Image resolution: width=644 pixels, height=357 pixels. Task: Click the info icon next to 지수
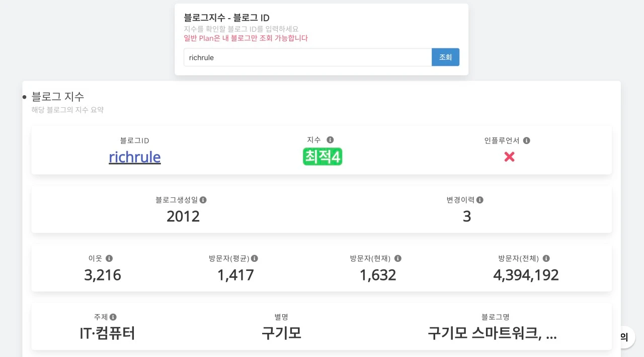(x=330, y=140)
